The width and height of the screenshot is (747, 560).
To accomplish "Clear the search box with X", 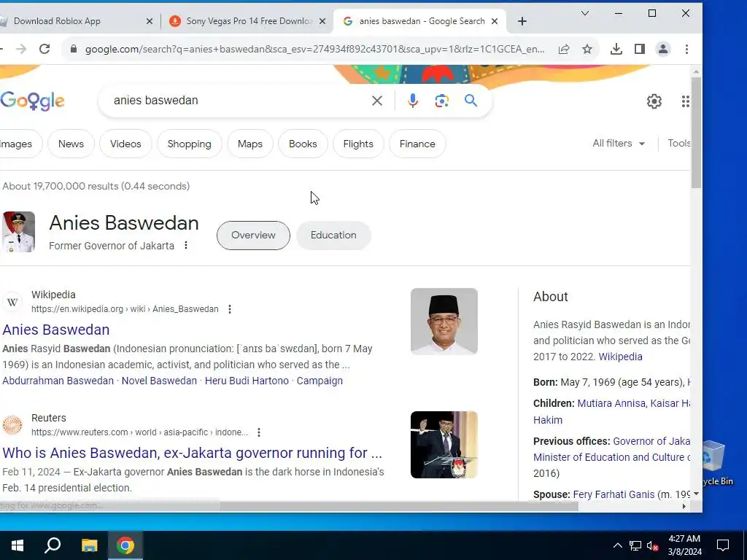I will (x=377, y=101).
